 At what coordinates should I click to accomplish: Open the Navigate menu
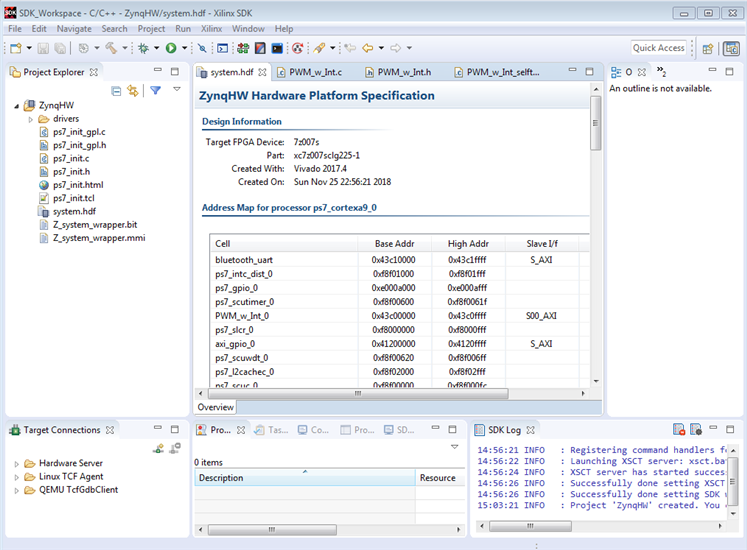tap(74, 29)
